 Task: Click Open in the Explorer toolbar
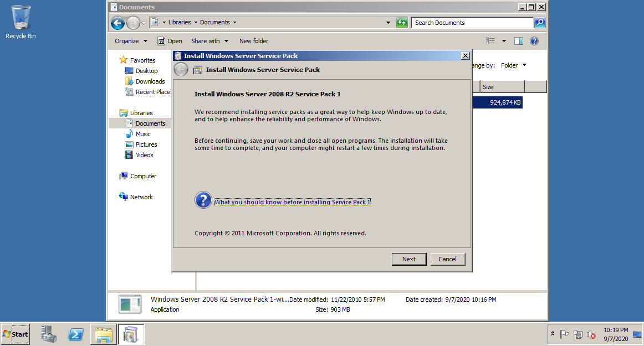click(x=170, y=41)
